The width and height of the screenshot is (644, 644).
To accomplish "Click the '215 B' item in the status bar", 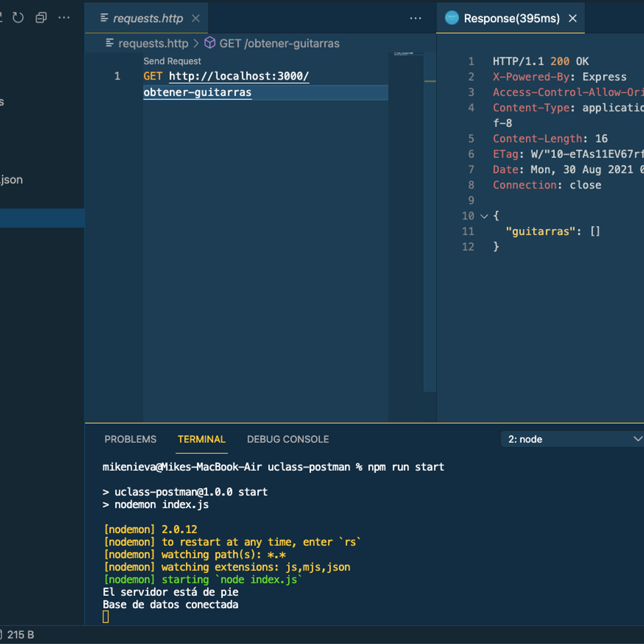I will pyautogui.click(x=21, y=635).
